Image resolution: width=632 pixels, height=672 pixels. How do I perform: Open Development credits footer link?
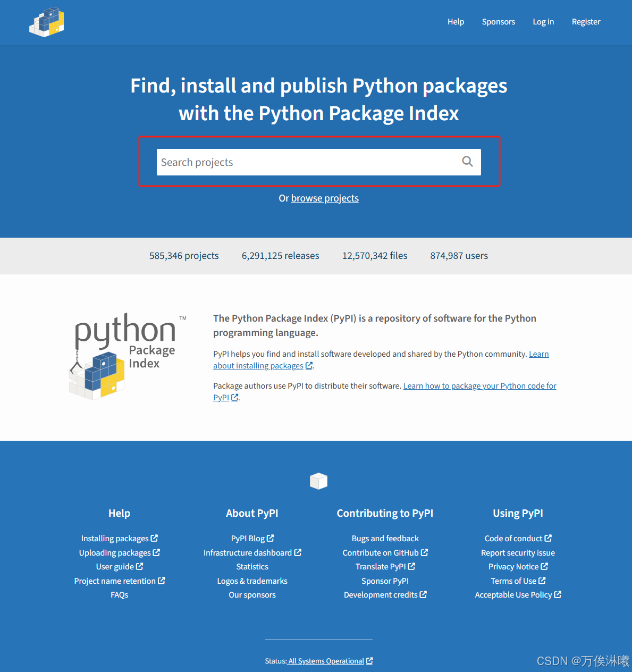click(x=385, y=595)
